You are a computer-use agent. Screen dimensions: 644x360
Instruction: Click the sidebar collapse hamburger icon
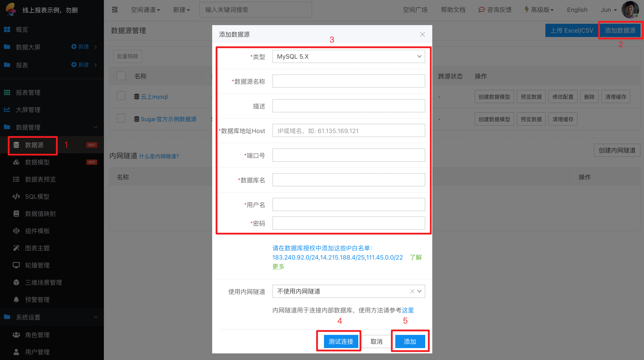(x=115, y=10)
